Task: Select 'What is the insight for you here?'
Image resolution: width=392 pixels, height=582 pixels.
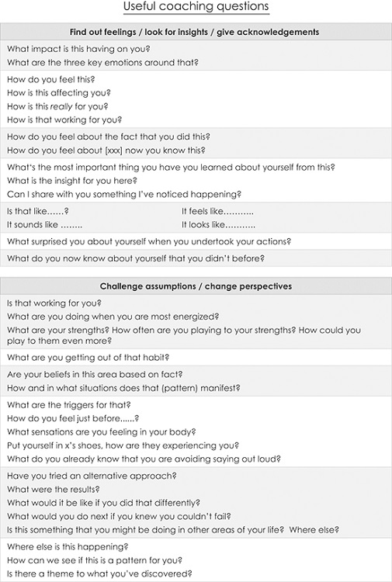Action: click(72, 181)
